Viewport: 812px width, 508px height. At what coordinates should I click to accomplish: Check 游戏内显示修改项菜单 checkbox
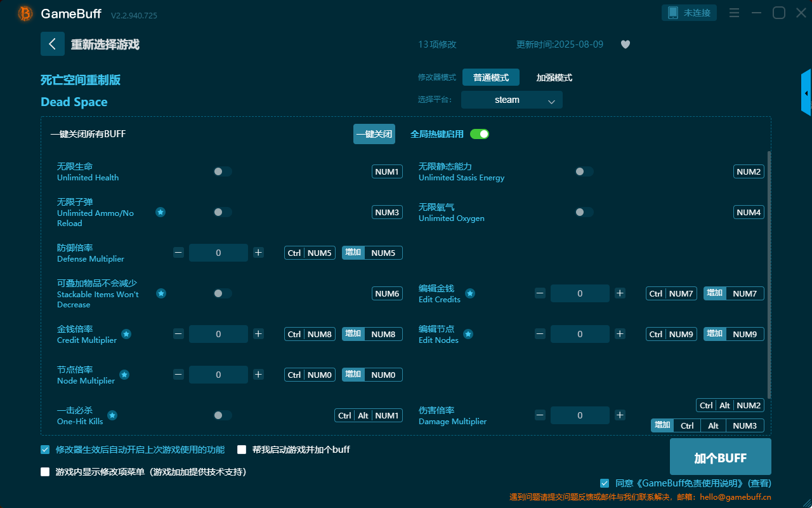(45, 472)
